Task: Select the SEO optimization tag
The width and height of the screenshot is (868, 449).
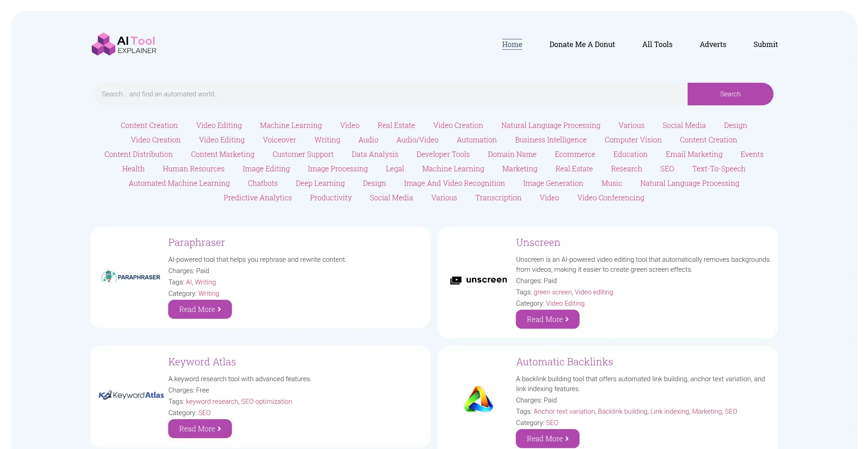Action: (x=266, y=402)
